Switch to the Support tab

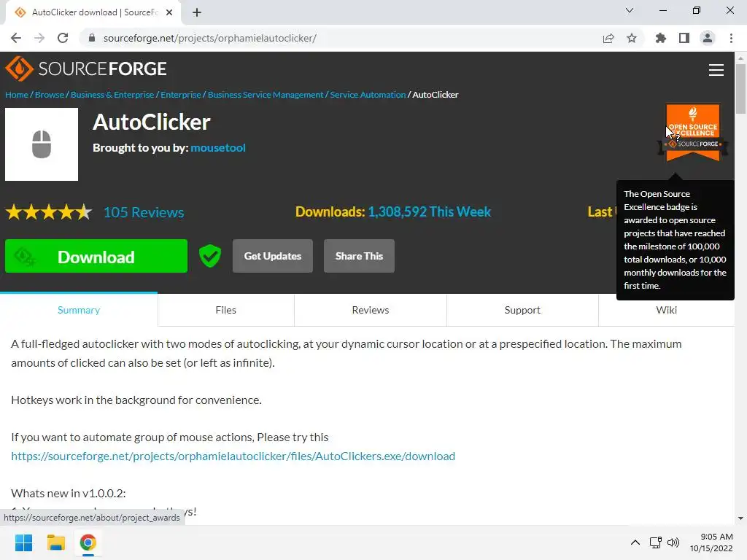[x=522, y=310]
